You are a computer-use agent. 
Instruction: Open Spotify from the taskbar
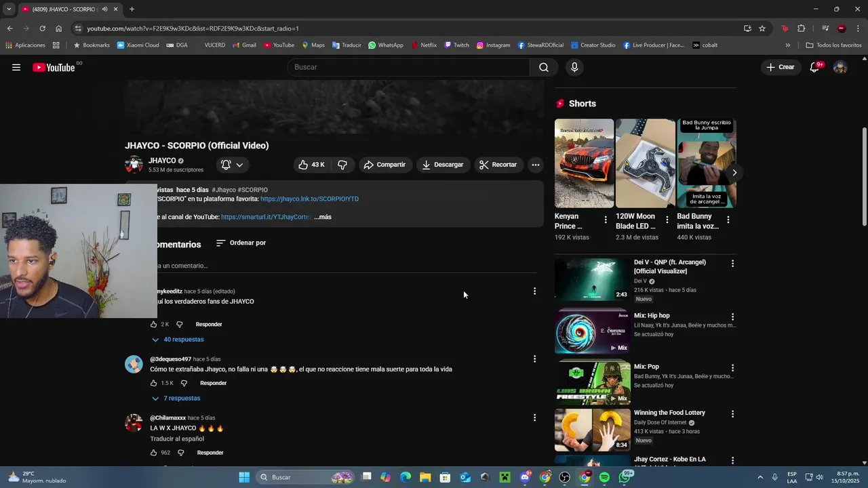(604, 477)
